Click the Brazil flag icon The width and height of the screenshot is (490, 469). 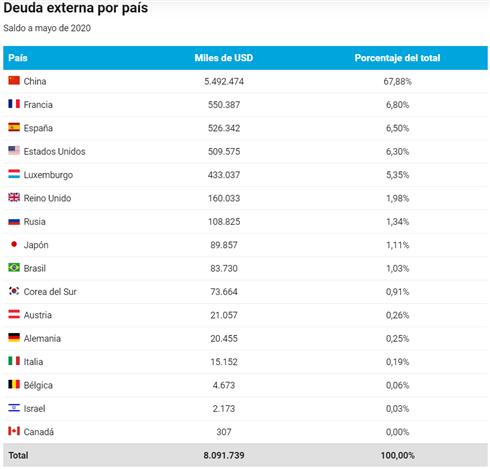point(14,267)
